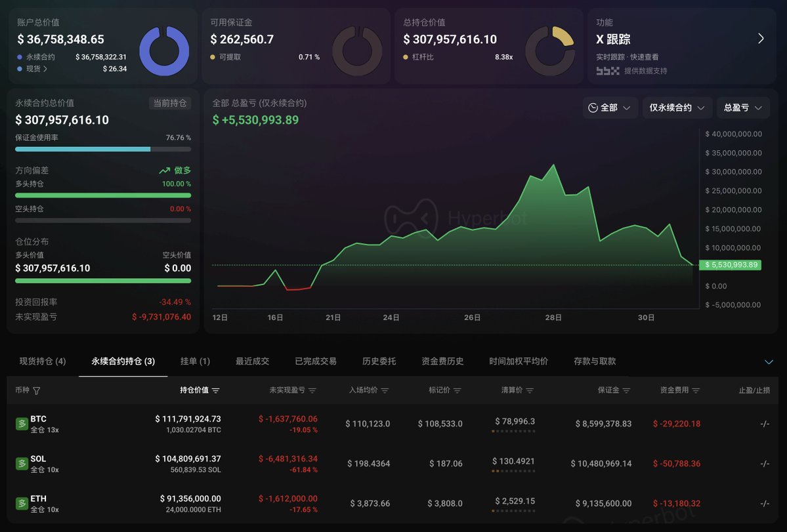Screen dimensions: 787x532
Task: Open the 挂单 (1) tab
Action: [195, 361]
